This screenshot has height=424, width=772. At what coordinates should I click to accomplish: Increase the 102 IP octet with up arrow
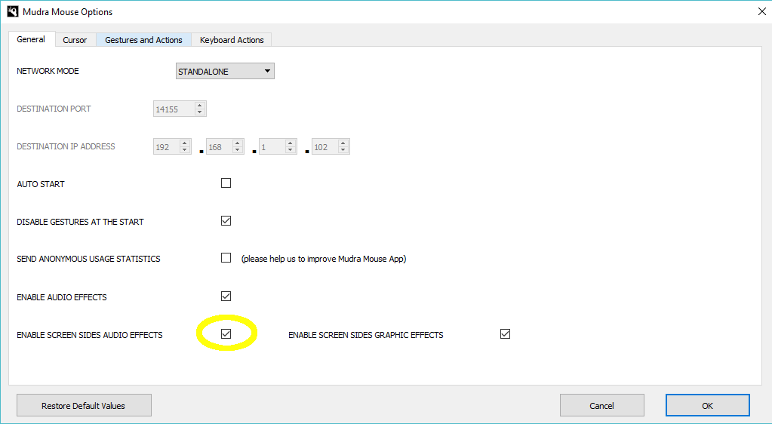click(344, 143)
